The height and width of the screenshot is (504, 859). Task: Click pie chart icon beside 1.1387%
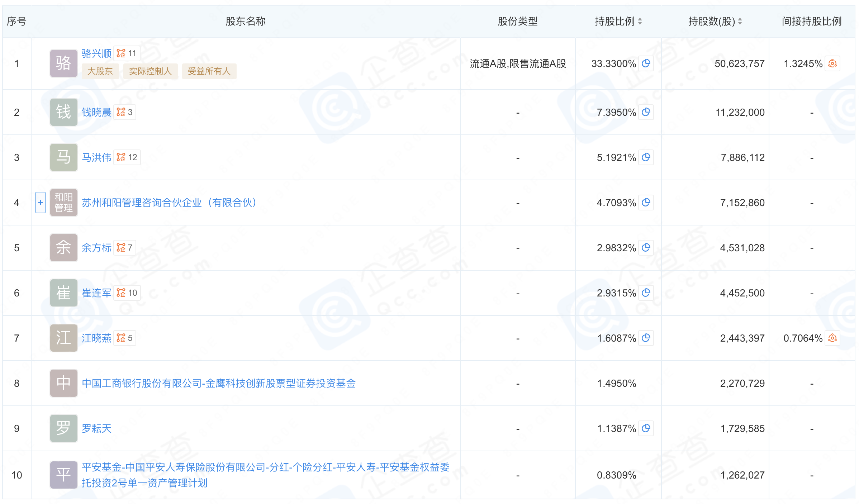[646, 428]
